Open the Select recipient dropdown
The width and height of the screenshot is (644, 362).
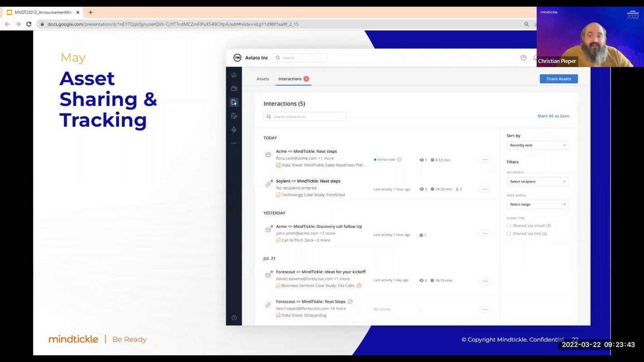tap(537, 181)
